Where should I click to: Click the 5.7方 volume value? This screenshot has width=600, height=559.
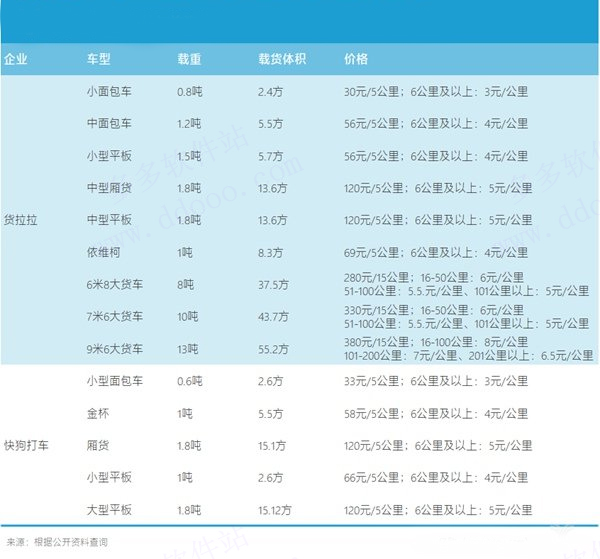(x=271, y=156)
